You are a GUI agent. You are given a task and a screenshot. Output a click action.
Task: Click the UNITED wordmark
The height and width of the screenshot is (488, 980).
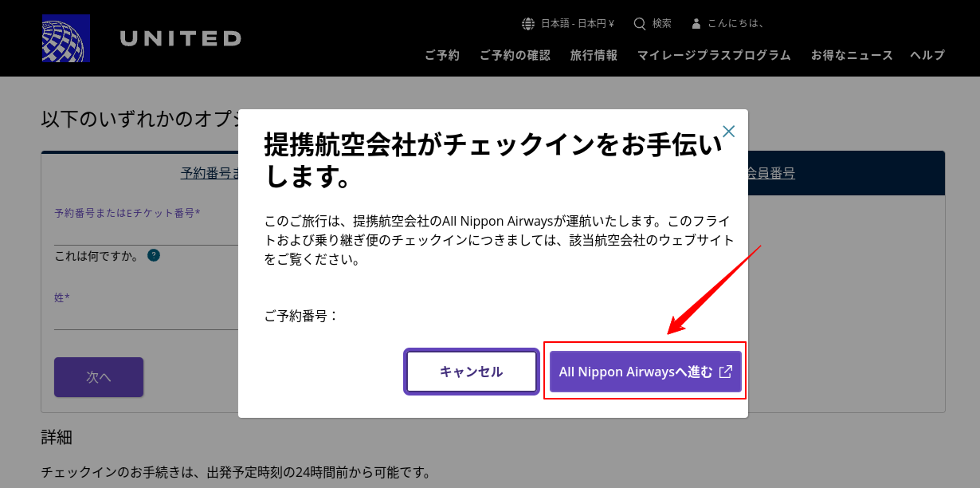(x=180, y=37)
